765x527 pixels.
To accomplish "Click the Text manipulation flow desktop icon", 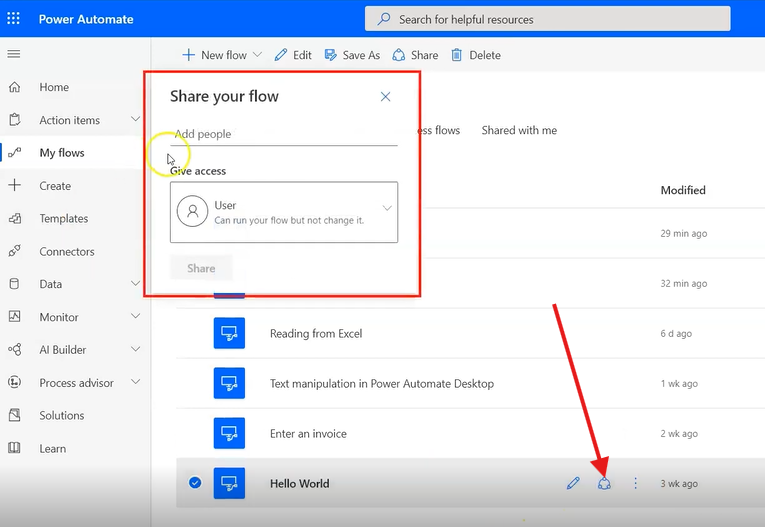I will pos(229,383).
